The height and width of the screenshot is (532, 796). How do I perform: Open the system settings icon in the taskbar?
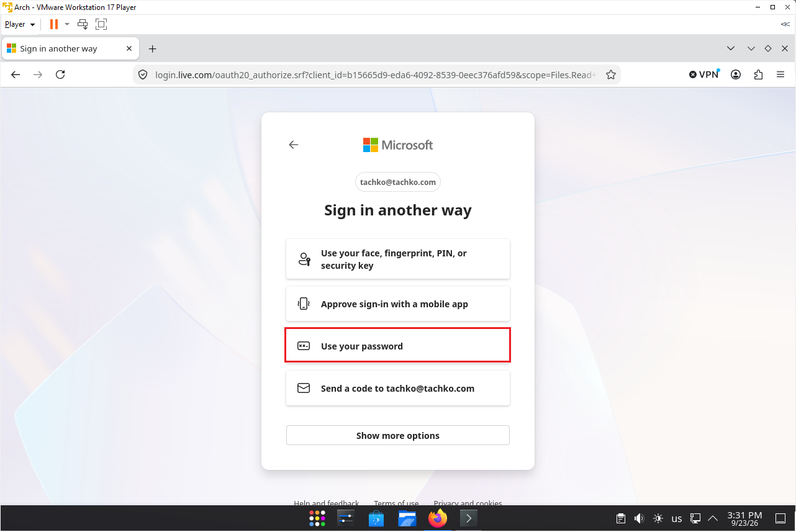click(346, 518)
